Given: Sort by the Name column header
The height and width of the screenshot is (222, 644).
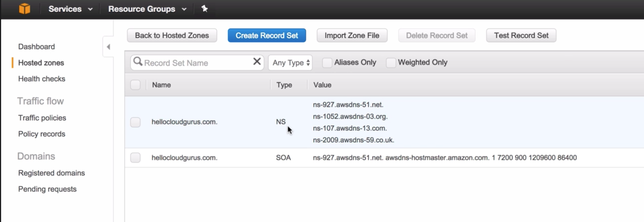Looking at the screenshot, I should tap(161, 85).
